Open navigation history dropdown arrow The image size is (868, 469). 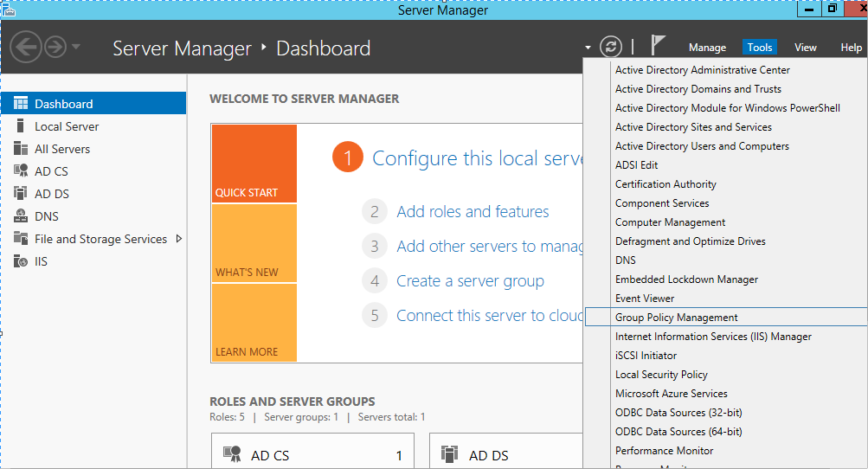(x=76, y=47)
